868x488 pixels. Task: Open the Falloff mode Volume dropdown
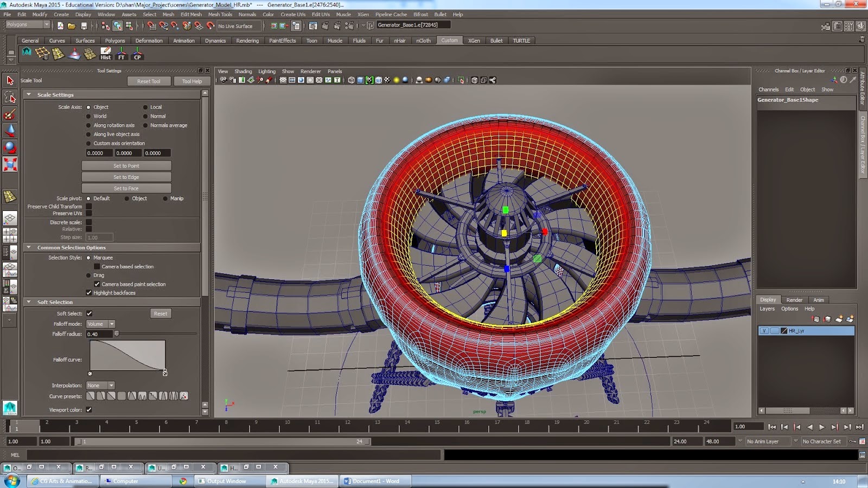coord(100,324)
